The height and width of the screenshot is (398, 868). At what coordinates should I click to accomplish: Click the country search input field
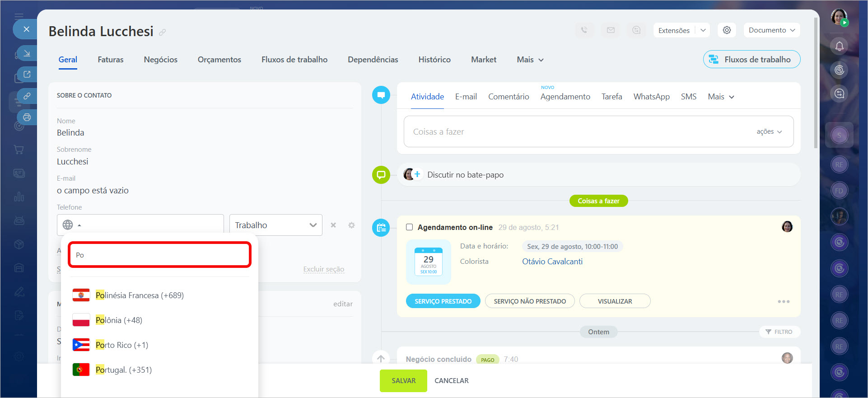[159, 255]
